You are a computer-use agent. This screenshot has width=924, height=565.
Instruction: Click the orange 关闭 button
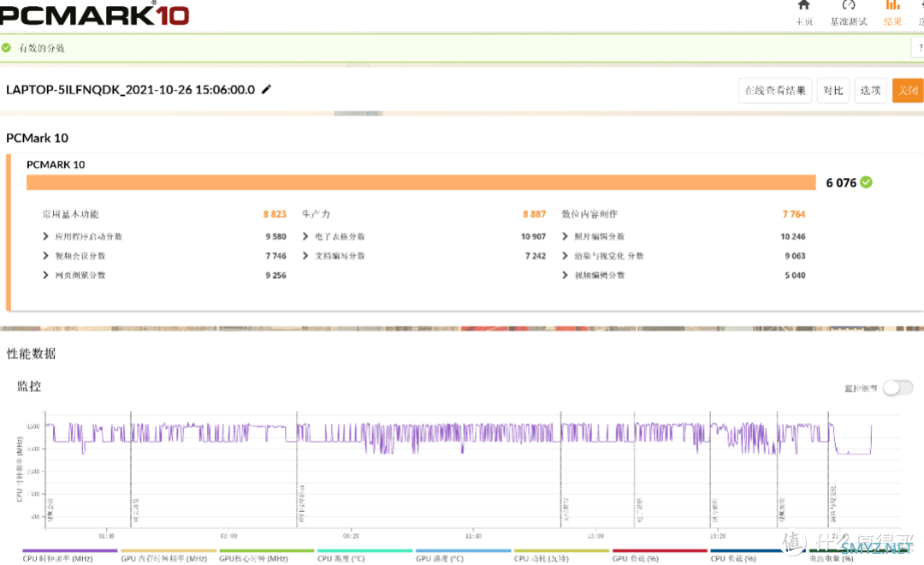(908, 90)
